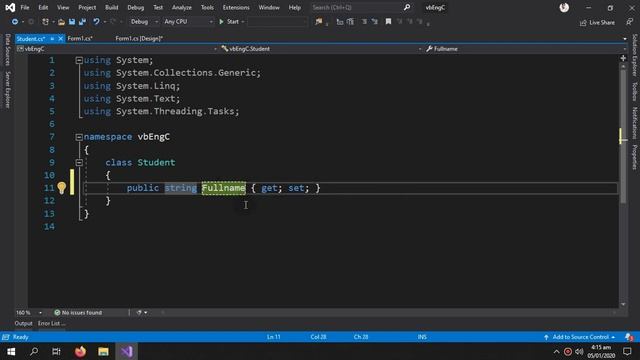Open the Fullname member dropdown
The width and height of the screenshot is (640, 360).
click(526, 49)
